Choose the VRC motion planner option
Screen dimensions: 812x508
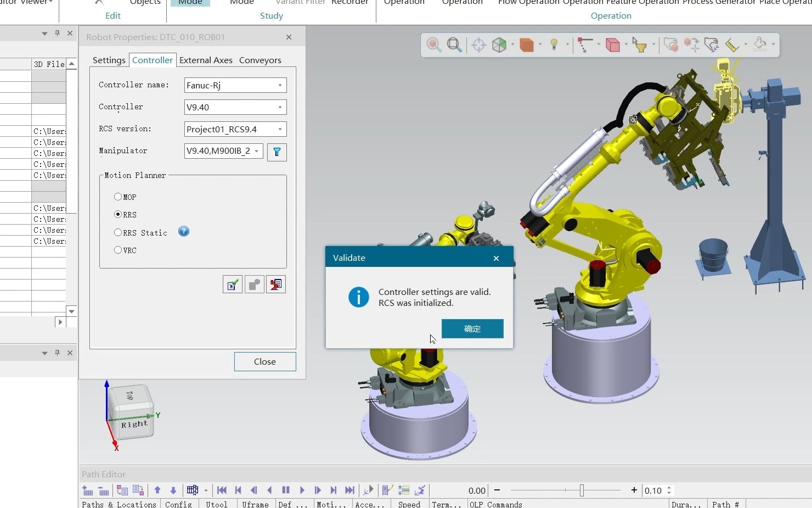pyautogui.click(x=118, y=250)
